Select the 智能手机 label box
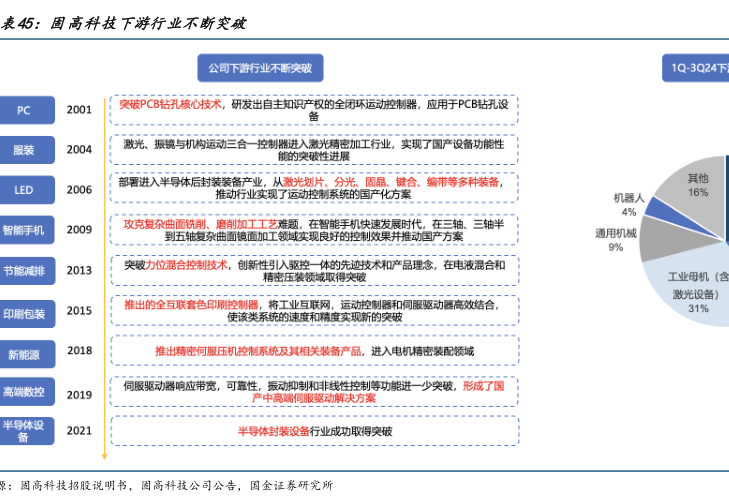Image resolution: width=729 pixels, height=498 pixels. point(24,230)
